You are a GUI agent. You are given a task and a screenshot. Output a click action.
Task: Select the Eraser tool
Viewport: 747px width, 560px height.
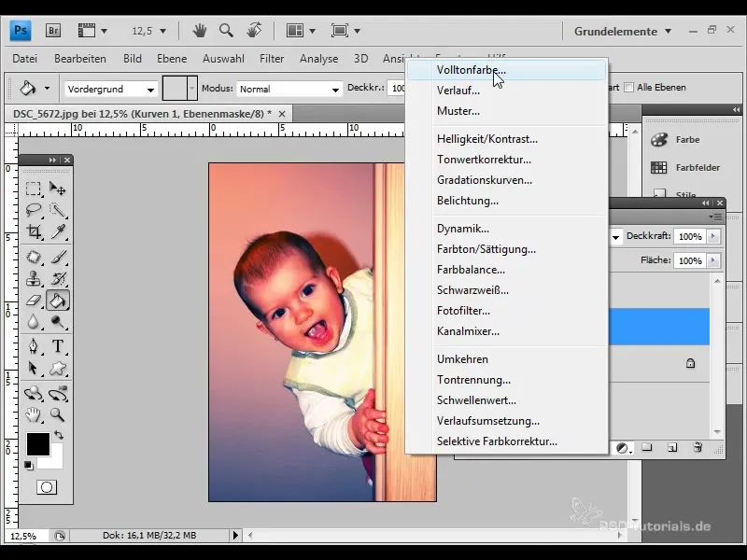[x=33, y=301]
